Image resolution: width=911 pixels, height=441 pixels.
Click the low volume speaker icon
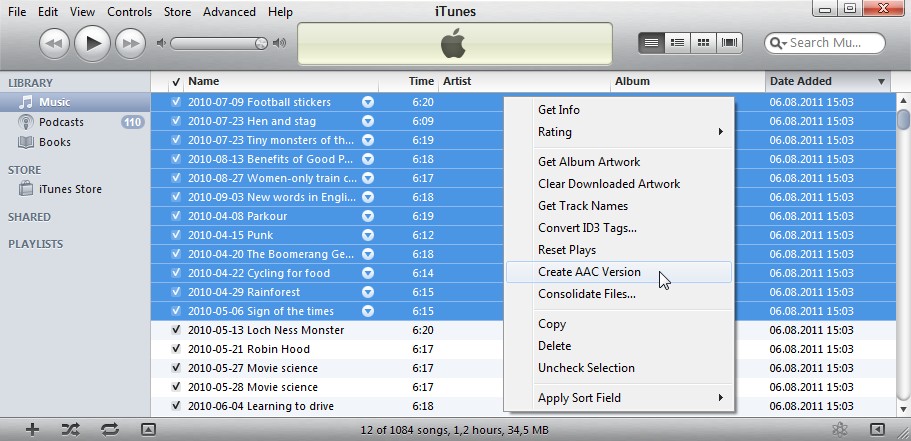point(162,43)
